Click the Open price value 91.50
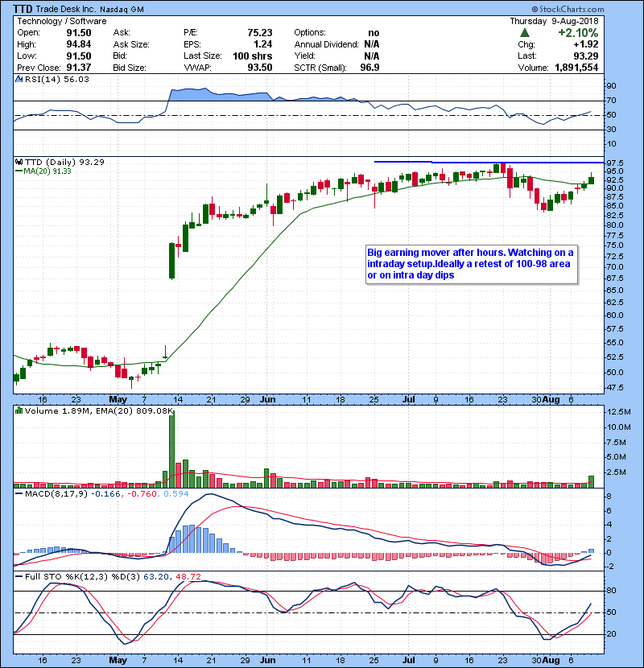 click(x=79, y=33)
